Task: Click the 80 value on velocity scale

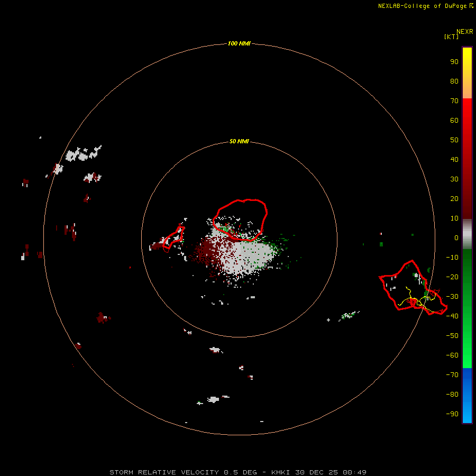Action: coord(454,81)
